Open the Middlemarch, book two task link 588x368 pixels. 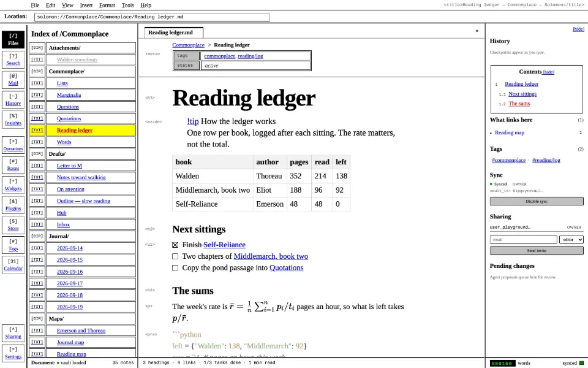(x=271, y=256)
